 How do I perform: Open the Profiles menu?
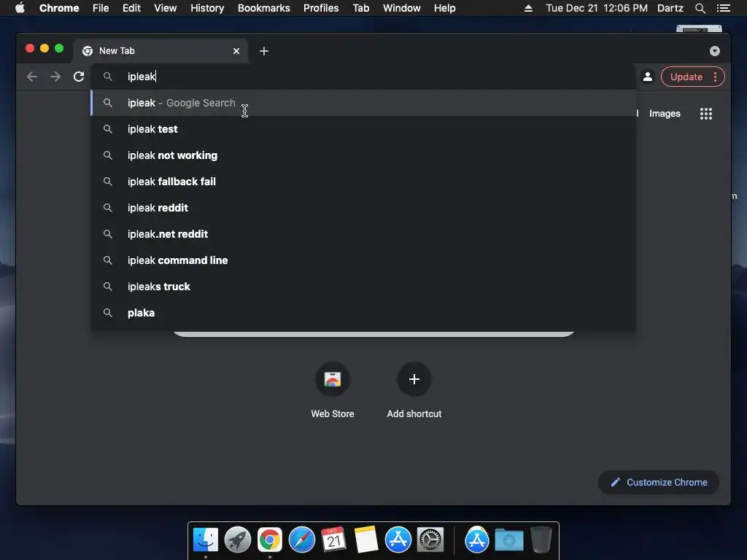point(321,8)
